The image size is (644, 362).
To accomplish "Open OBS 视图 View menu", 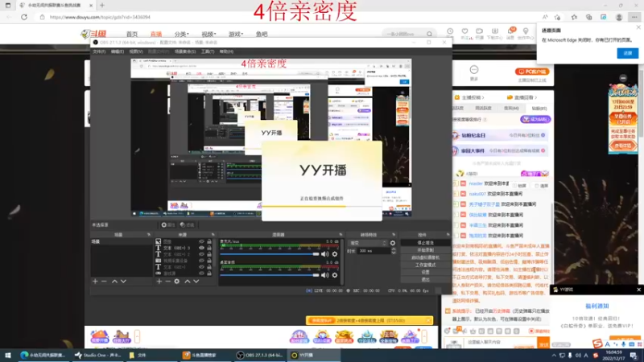I will (136, 51).
